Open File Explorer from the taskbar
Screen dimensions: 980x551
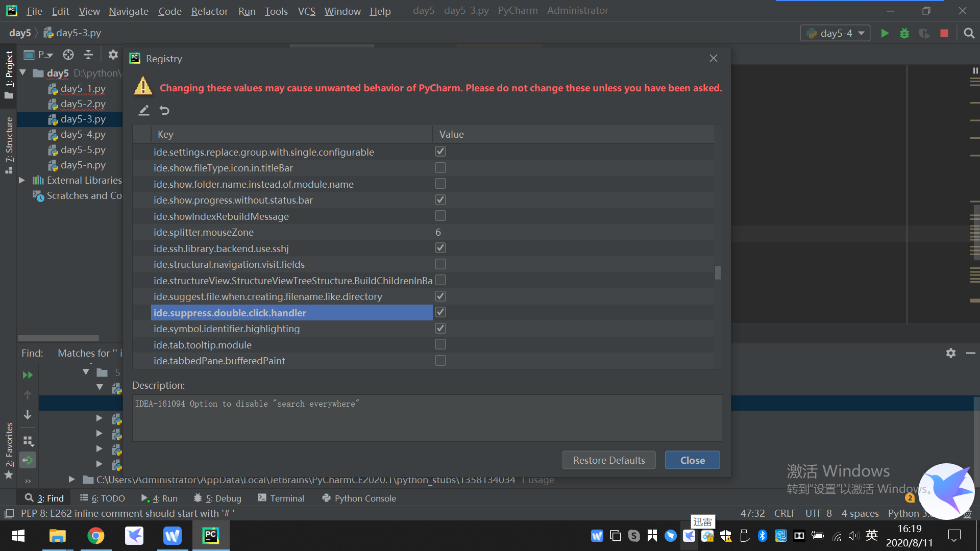pos(57,536)
